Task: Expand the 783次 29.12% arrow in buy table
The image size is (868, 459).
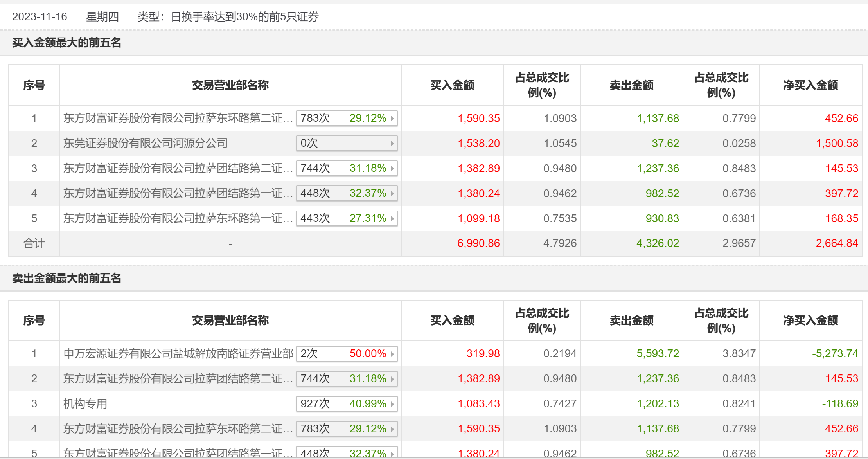Action: pyautogui.click(x=392, y=118)
